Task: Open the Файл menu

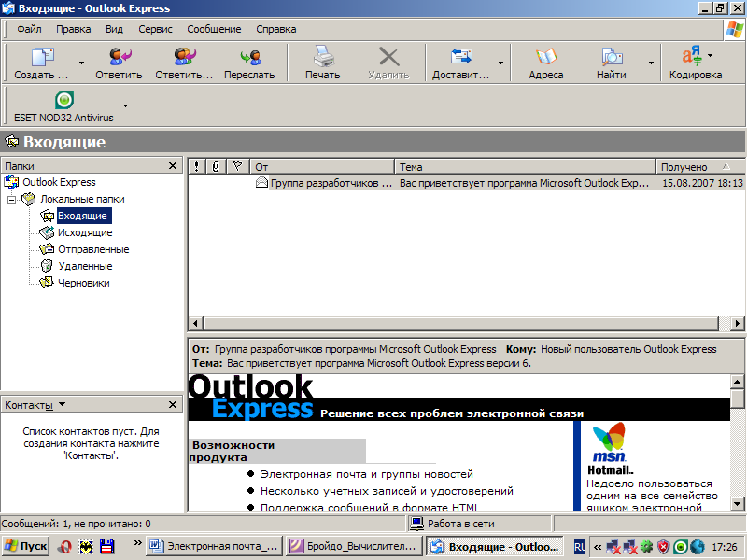Action: click(29, 29)
